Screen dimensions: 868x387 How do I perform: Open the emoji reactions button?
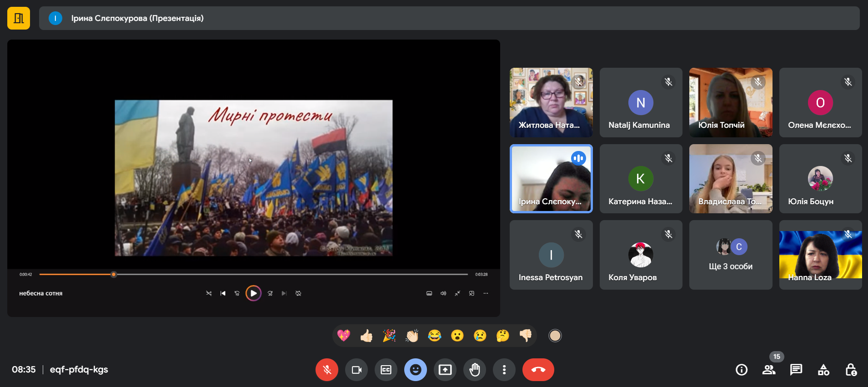pos(415,370)
